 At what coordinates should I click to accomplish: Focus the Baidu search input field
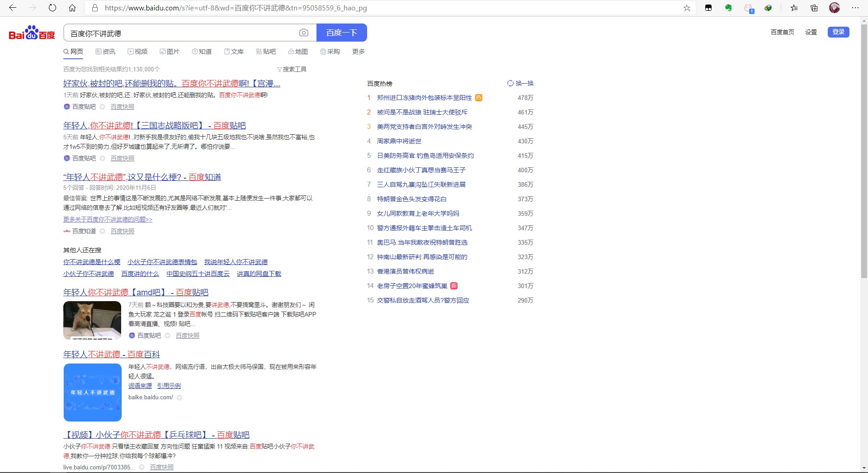(181, 33)
